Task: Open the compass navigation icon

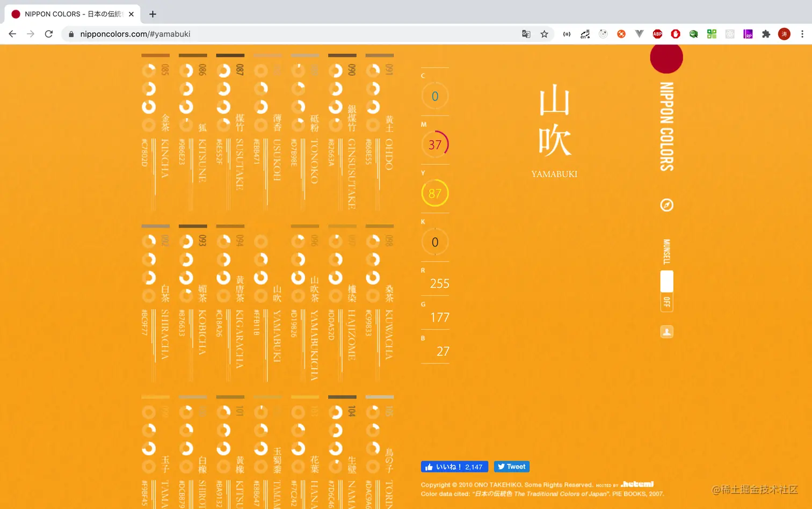Action: (666, 205)
